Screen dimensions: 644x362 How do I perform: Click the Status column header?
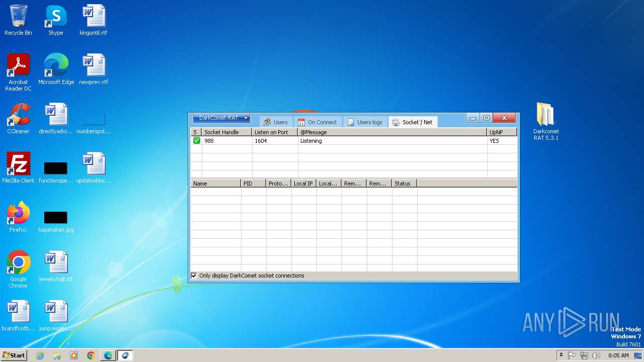tap(405, 184)
